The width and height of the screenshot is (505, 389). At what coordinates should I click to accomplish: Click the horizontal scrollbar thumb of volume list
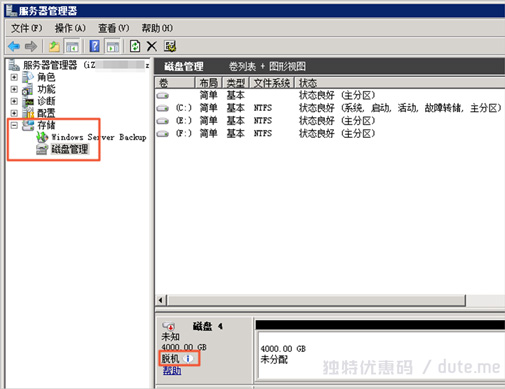tap(316, 300)
